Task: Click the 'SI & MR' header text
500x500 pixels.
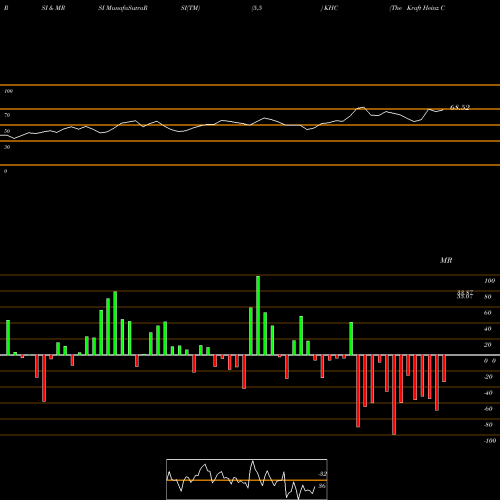Action: 53,8
